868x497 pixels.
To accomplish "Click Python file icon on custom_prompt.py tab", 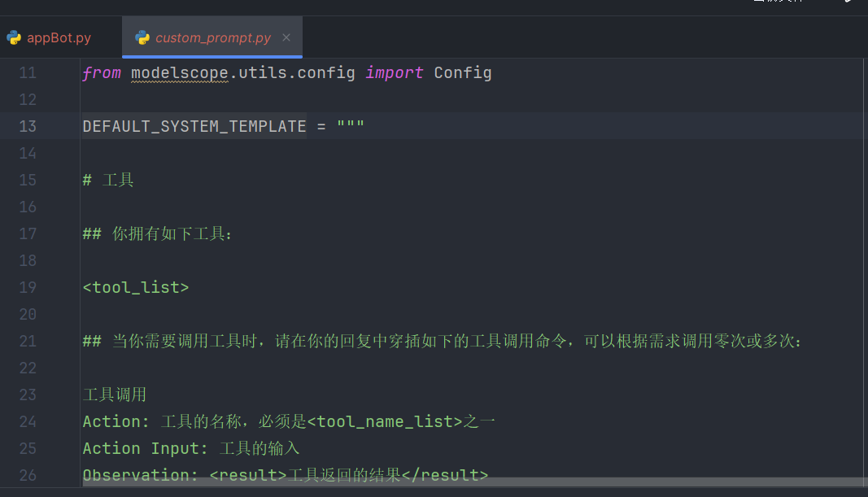I will [x=142, y=37].
